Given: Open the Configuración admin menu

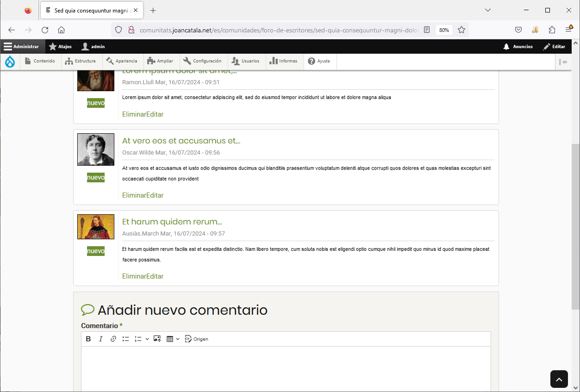Looking at the screenshot, I should (202, 61).
